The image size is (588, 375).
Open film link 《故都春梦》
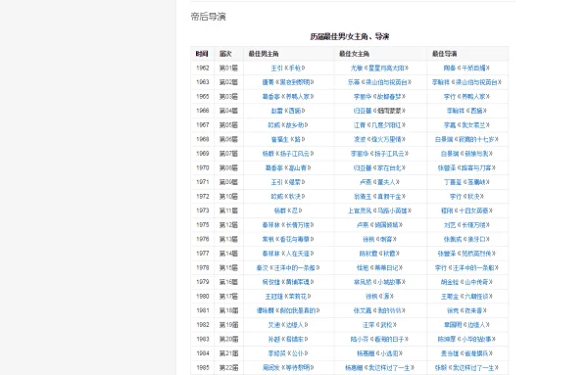pos(389,96)
